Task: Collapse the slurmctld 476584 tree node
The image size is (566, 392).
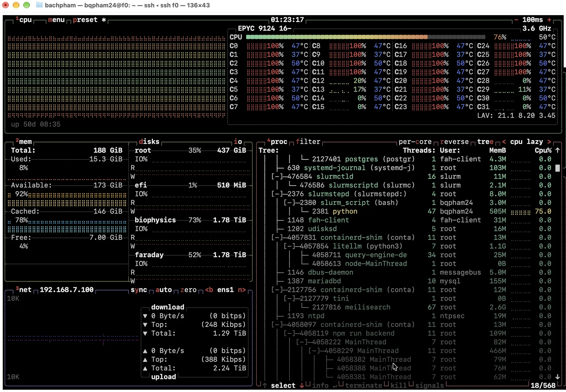Action: [x=277, y=177]
